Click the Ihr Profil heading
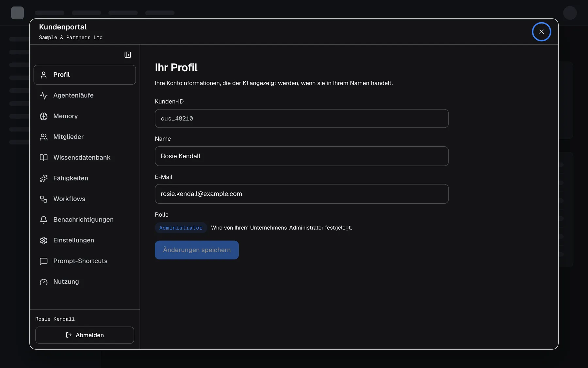The width and height of the screenshot is (588, 368). [176, 67]
